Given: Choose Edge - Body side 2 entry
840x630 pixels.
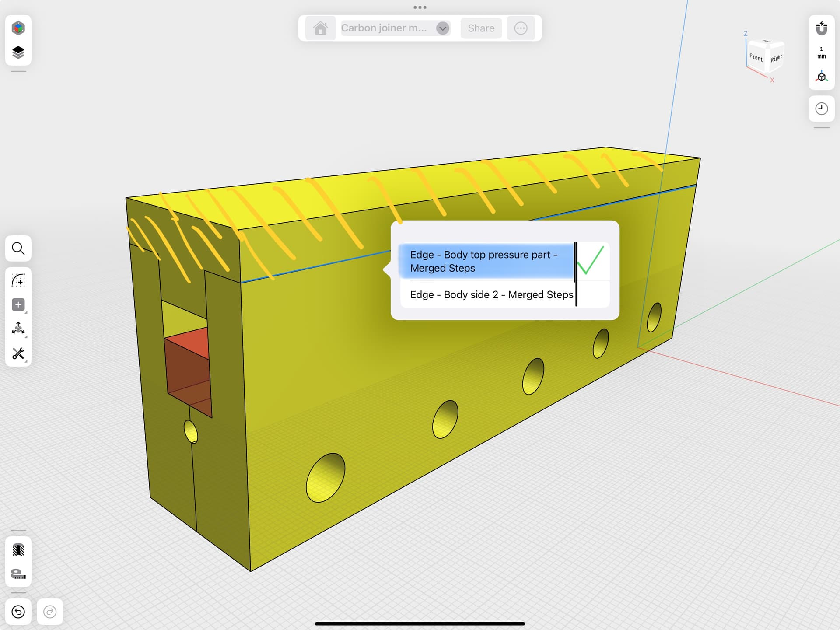Looking at the screenshot, I should click(x=491, y=295).
